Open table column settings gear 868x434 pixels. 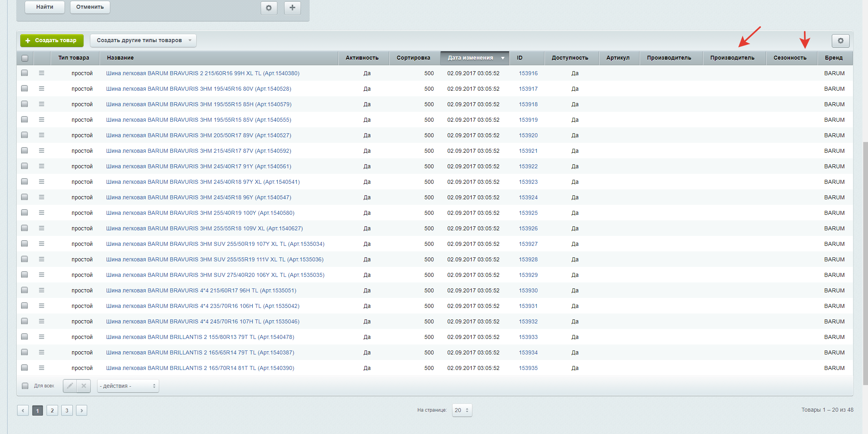coord(841,41)
